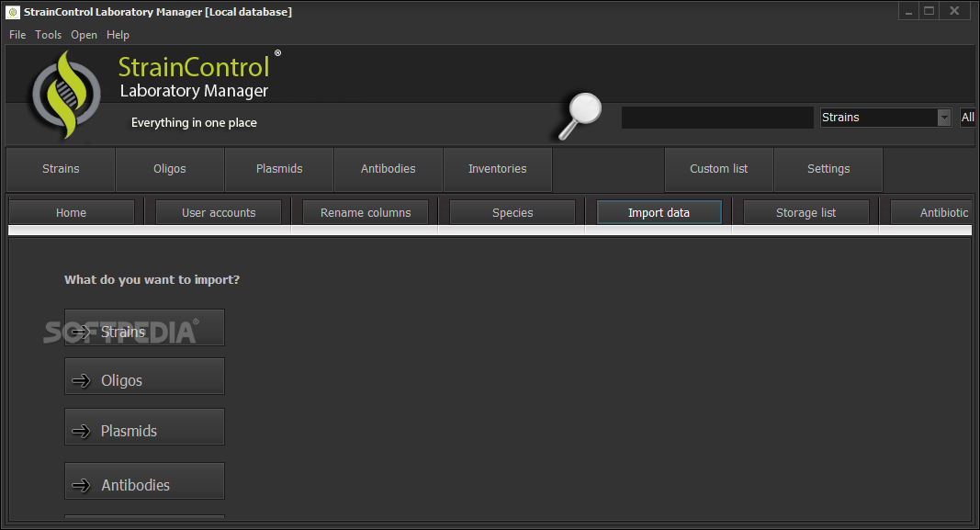Open the Open menu

coord(84,35)
